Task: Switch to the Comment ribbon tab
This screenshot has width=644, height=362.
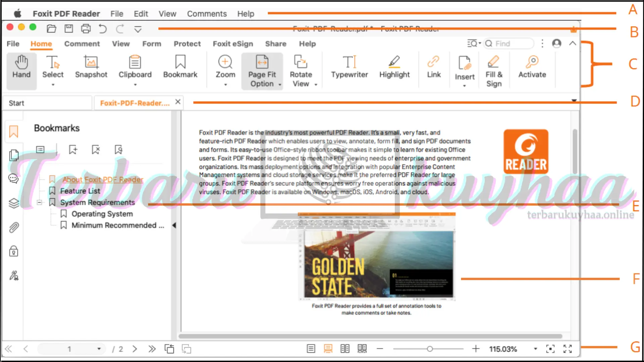Action: [x=82, y=44]
